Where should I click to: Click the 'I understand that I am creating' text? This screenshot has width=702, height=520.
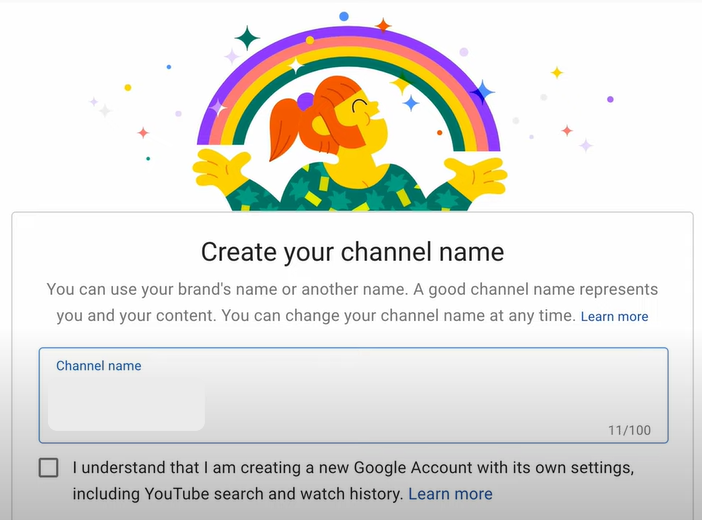click(x=353, y=481)
